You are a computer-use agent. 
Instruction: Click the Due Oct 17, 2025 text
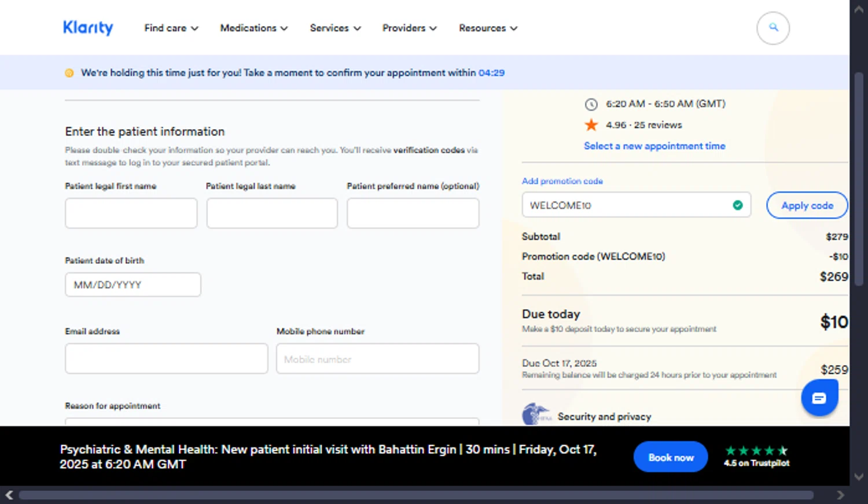pyautogui.click(x=559, y=363)
